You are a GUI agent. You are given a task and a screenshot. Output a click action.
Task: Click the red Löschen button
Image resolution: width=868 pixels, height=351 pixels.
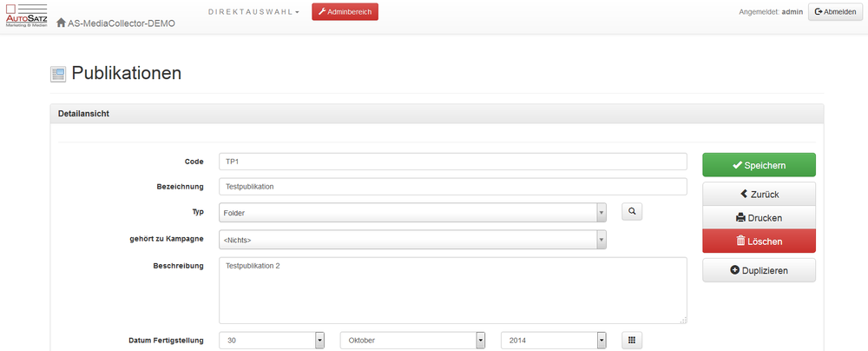point(759,242)
